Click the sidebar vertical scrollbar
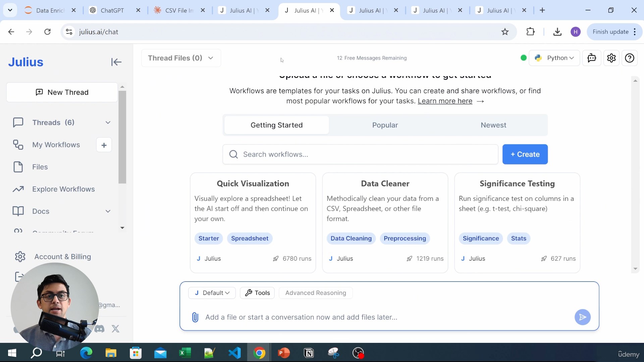 (122, 137)
